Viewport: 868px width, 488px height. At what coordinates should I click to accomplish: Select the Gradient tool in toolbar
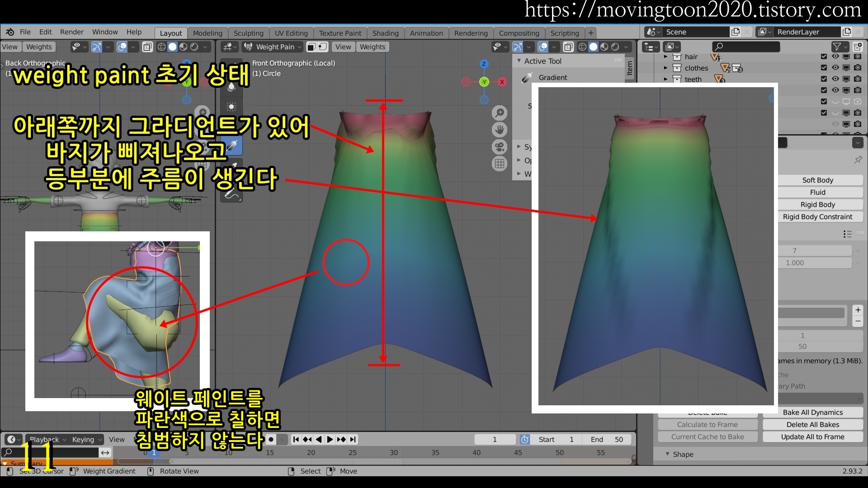tap(232, 146)
